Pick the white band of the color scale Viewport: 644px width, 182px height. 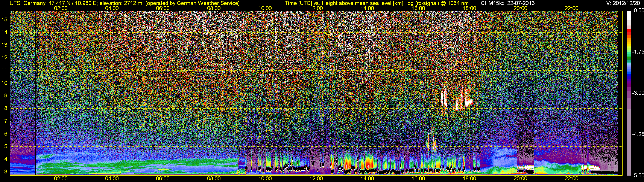pyautogui.click(x=629, y=15)
